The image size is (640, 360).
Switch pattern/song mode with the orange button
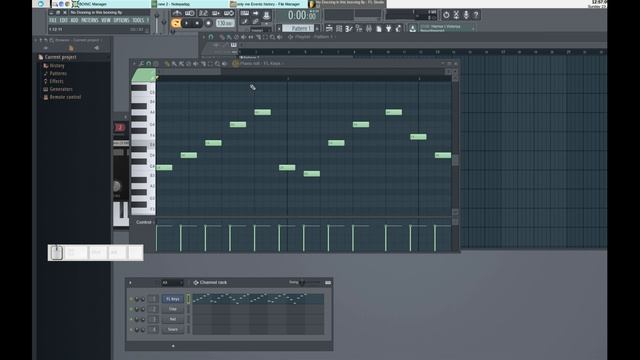pyautogui.click(x=176, y=23)
